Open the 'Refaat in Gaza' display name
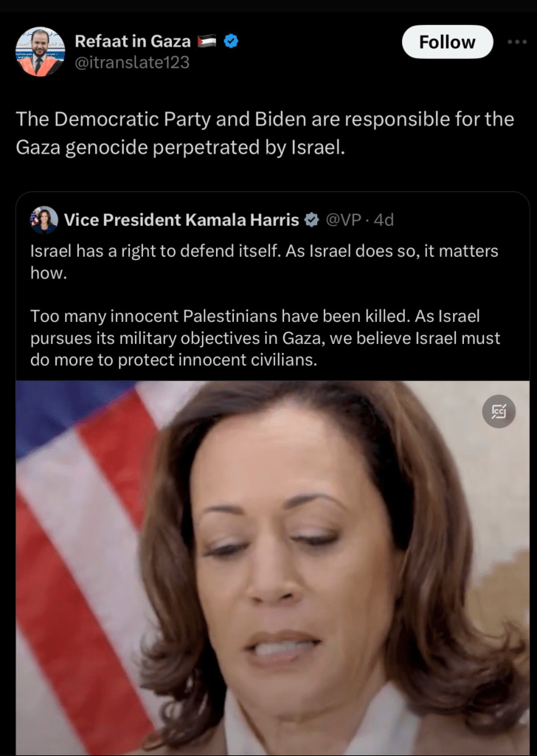Screen dimensions: 537x756 click(133, 41)
